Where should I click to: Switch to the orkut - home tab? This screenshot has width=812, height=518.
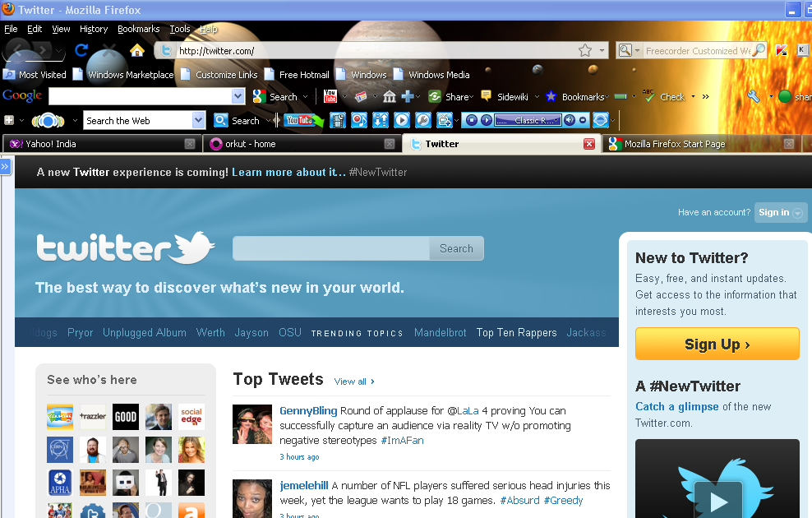[x=302, y=144]
